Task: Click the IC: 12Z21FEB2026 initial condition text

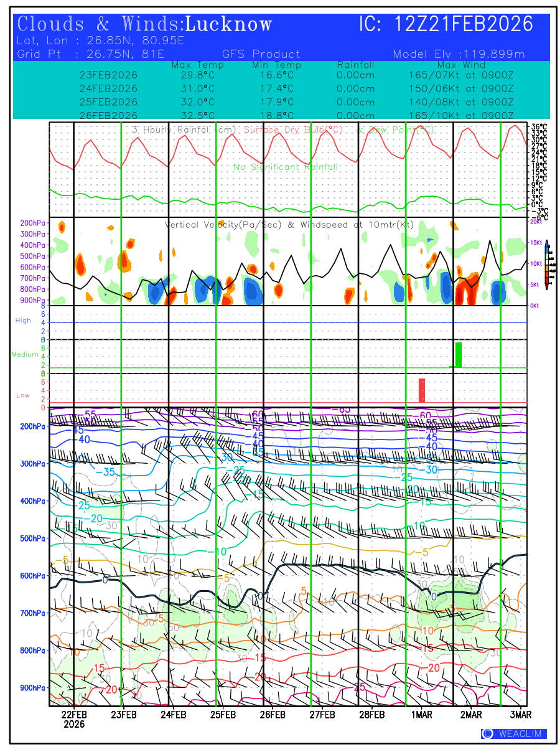Action: click(x=446, y=25)
